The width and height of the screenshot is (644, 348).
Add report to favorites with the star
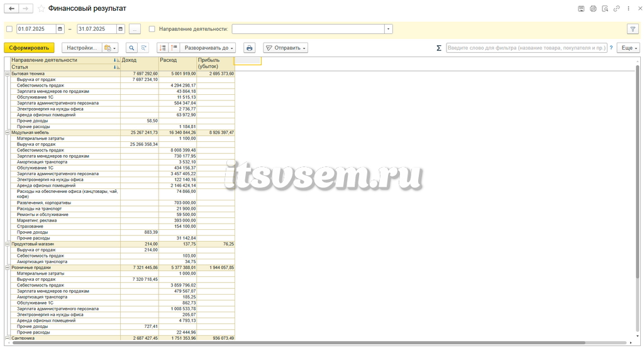click(41, 9)
